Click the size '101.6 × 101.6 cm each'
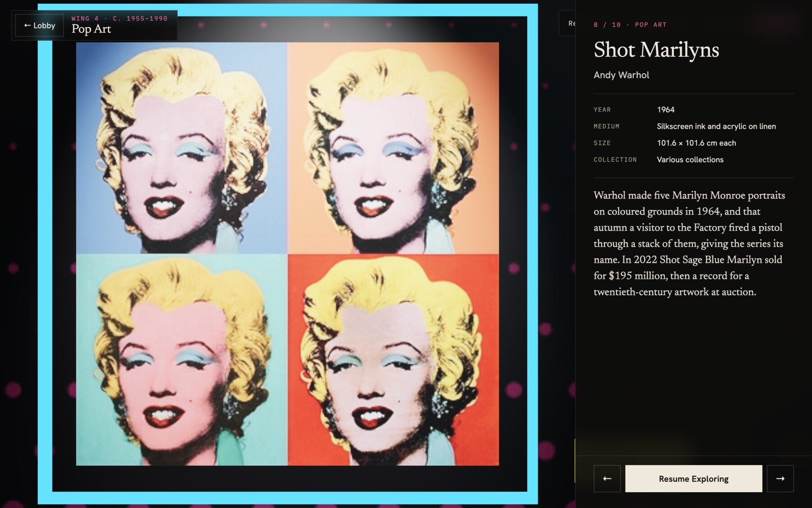The width and height of the screenshot is (812, 508). pos(697,143)
